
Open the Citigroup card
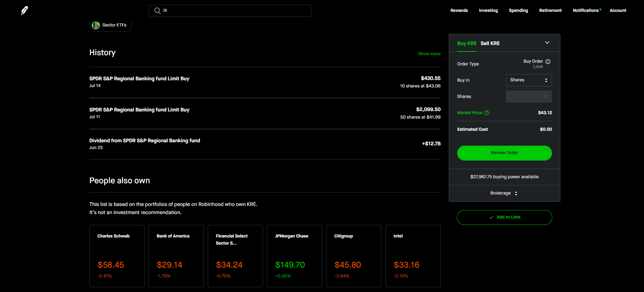click(354, 256)
